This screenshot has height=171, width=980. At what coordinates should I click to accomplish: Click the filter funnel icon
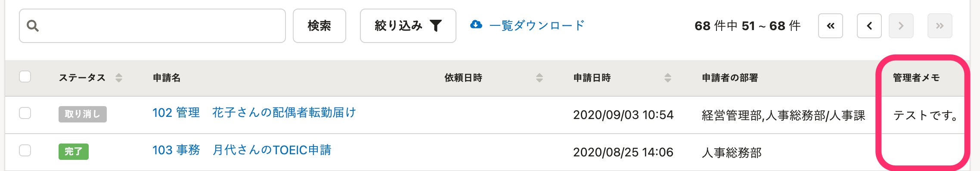point(436,26)
